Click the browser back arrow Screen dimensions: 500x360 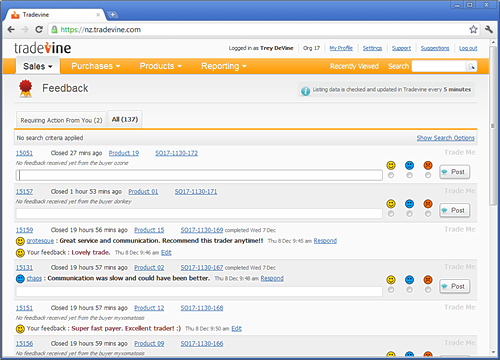pos(11,30)
